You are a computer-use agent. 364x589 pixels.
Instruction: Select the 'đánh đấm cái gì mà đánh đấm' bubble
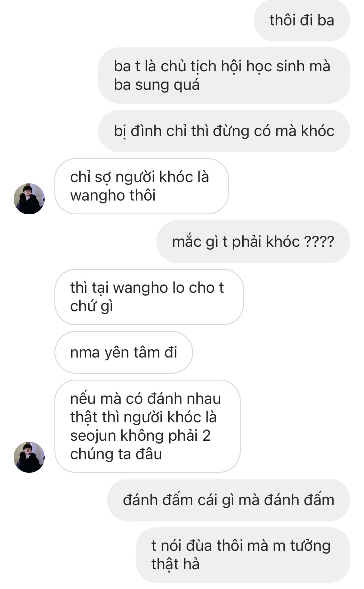click(229, 500)
